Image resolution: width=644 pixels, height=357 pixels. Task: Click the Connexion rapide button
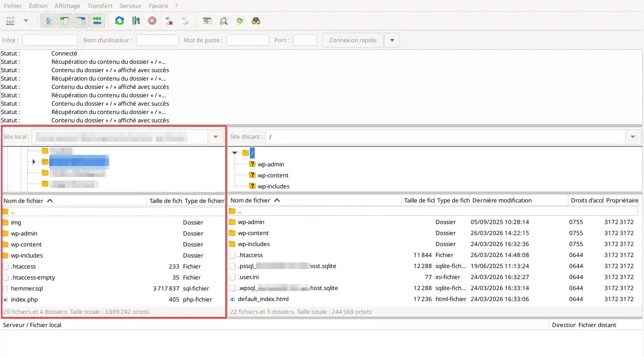352,40
